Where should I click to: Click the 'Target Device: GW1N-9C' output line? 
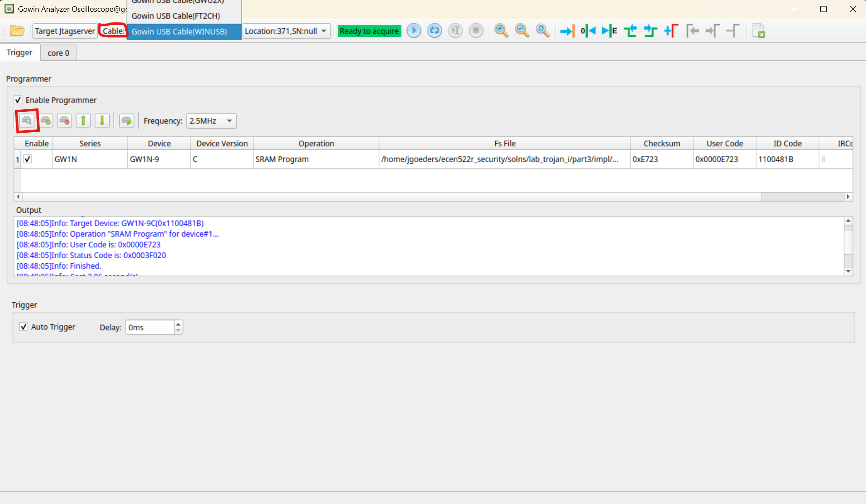click(110, 223)
